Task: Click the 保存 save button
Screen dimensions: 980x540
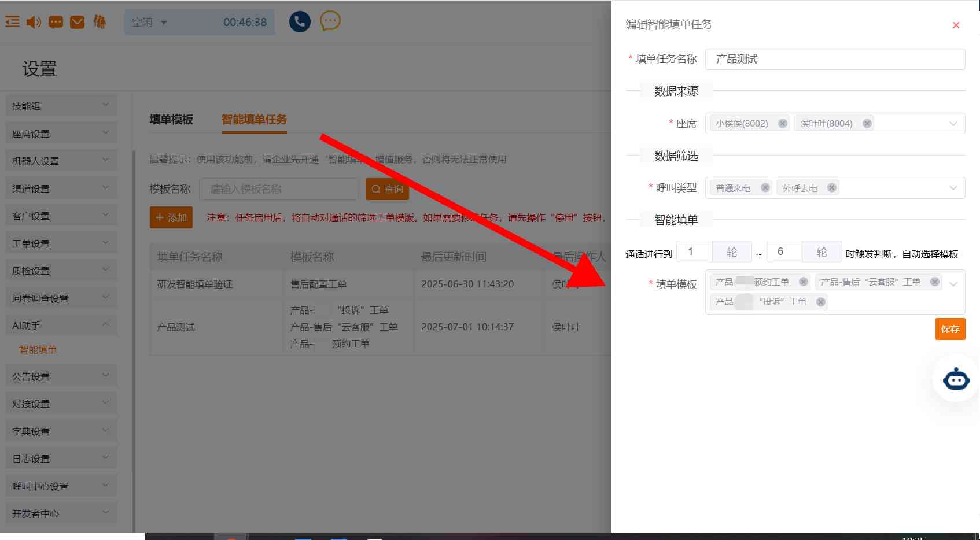Action: 950,329
